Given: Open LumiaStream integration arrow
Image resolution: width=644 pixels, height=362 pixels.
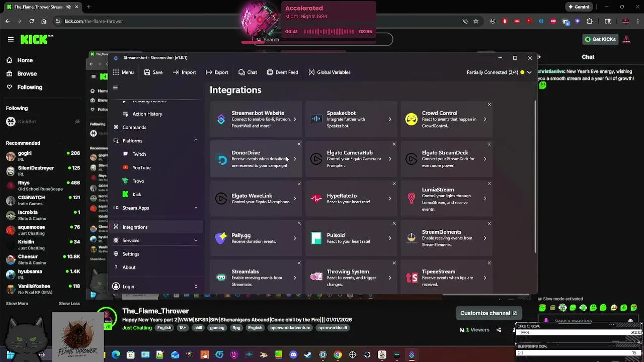Looking at the screenshot, I should point(485,199).
